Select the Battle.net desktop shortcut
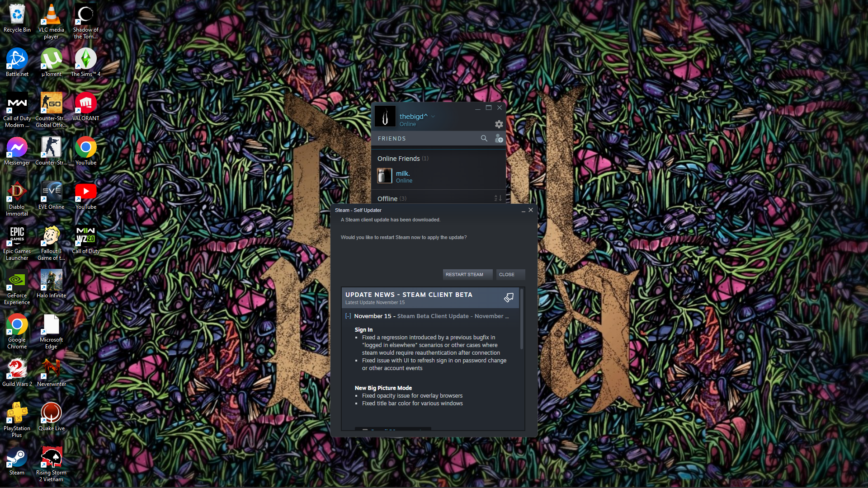 (17, 62)
